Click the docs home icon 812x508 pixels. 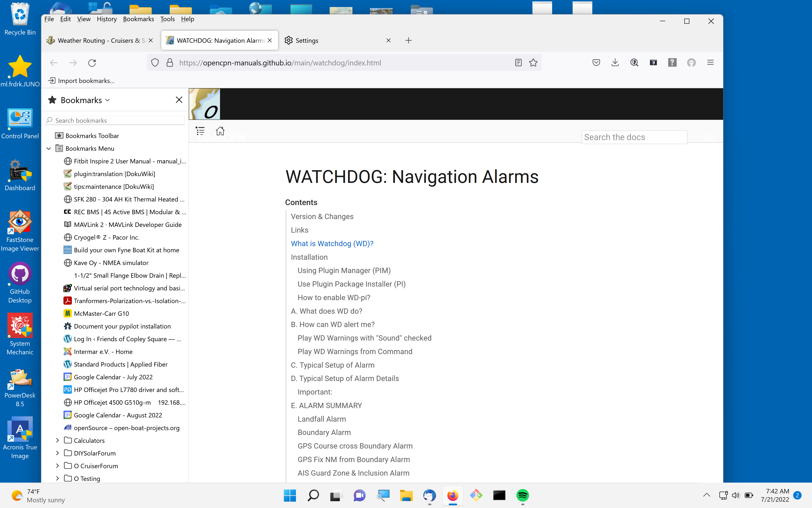pyautogui.click(x=220, y=131)
